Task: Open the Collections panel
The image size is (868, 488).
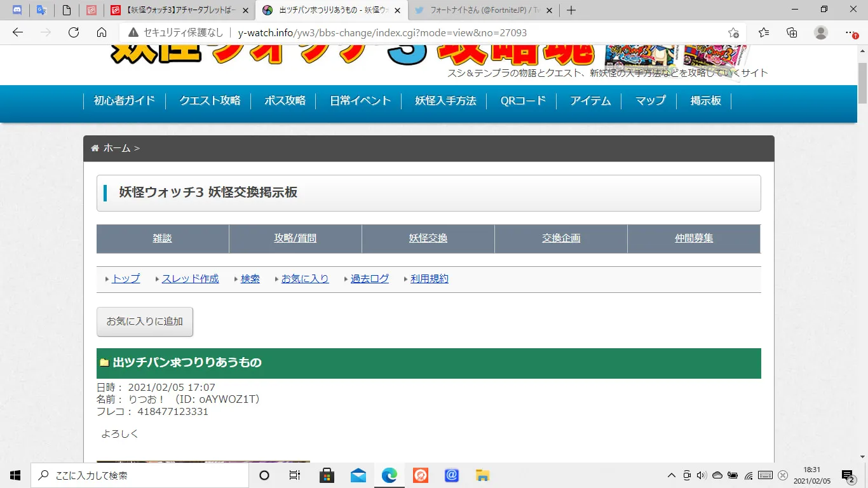Action: (792, 32)
